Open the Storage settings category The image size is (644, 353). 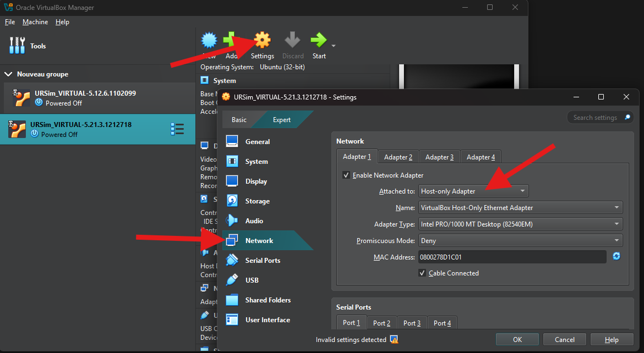[257, 201]
